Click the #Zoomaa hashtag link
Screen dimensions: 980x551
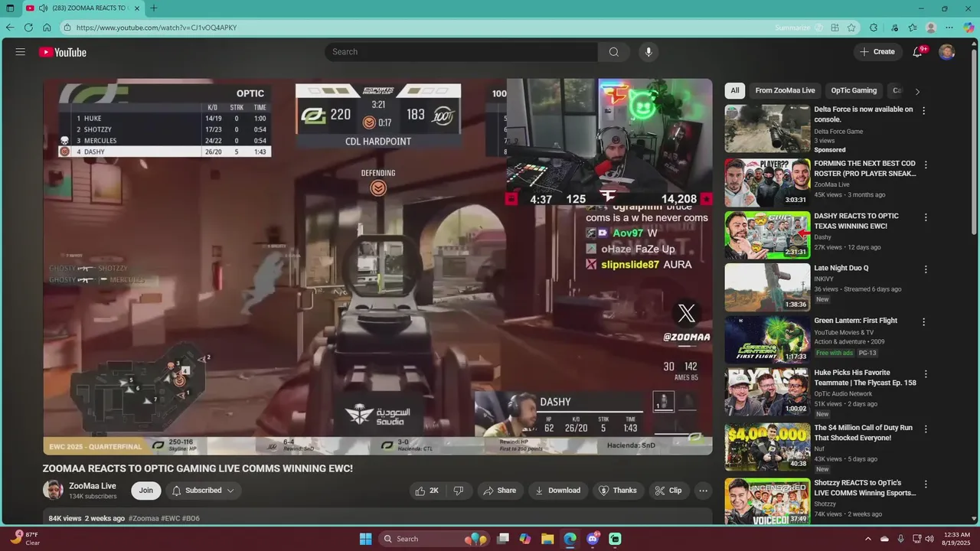[144, 518]
